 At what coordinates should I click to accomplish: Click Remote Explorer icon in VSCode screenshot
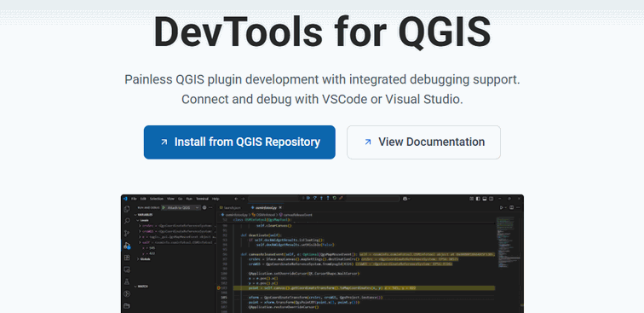127,270
